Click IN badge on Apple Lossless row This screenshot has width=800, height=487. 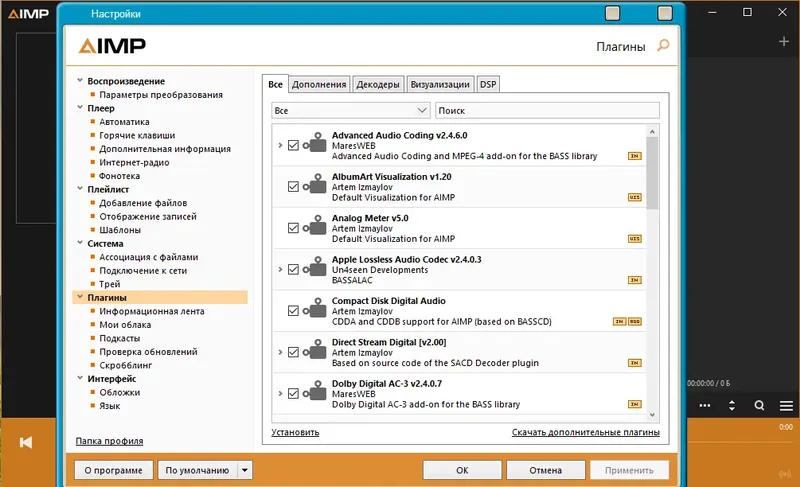635,280
